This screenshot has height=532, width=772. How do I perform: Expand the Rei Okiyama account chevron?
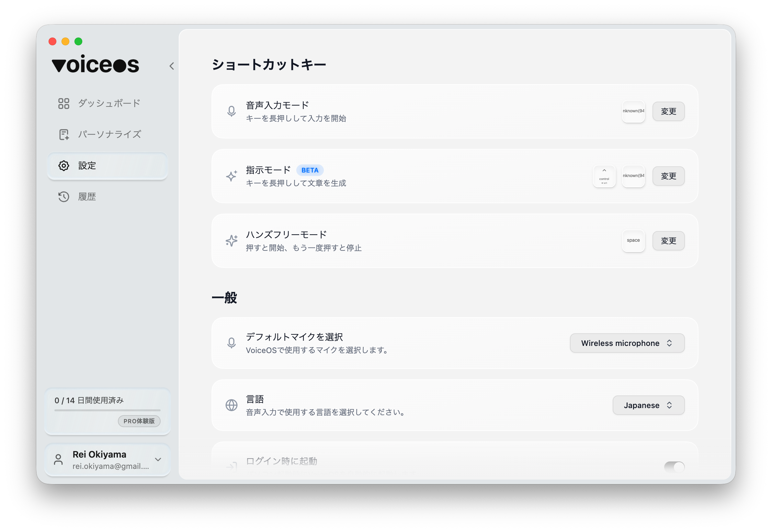click(158, 459)
